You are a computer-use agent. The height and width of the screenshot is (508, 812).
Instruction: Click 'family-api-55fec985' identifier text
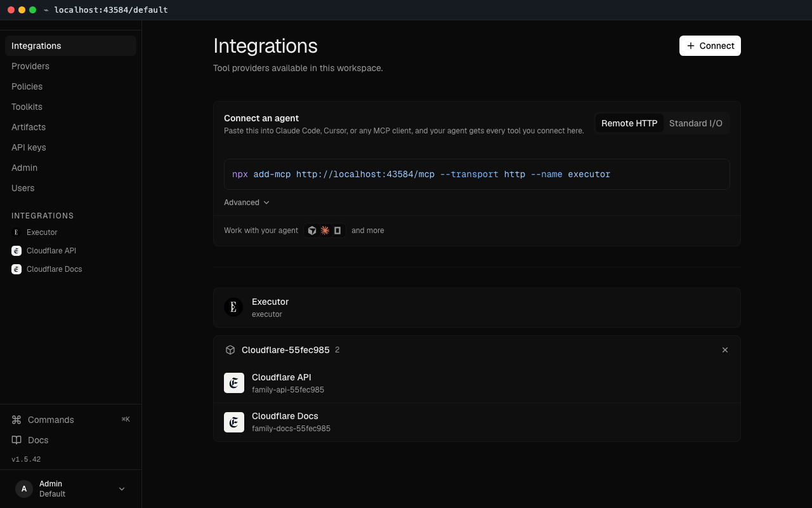point(288,390)
